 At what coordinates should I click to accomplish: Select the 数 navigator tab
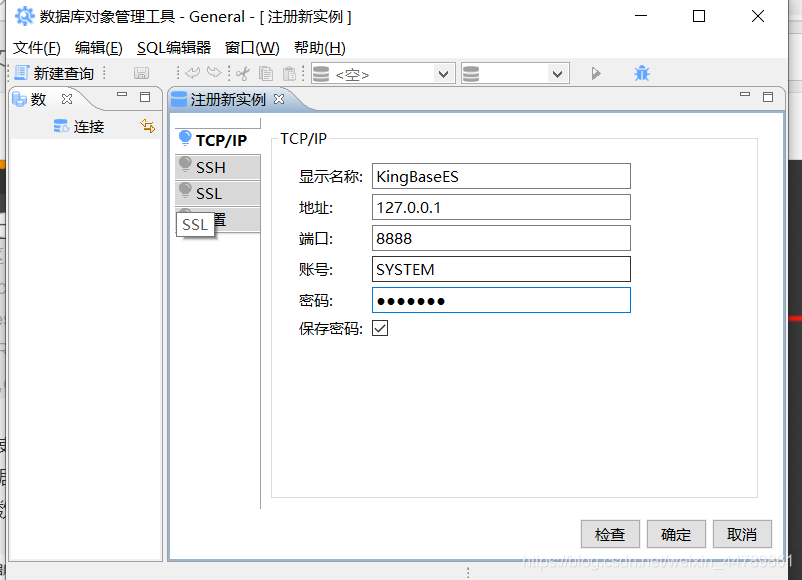(38, 99)
